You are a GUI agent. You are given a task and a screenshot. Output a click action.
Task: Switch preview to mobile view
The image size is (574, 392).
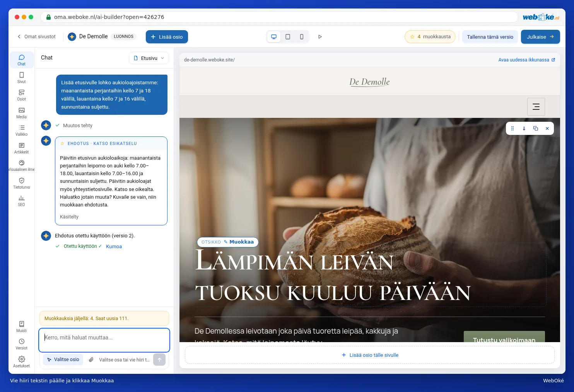302,37
